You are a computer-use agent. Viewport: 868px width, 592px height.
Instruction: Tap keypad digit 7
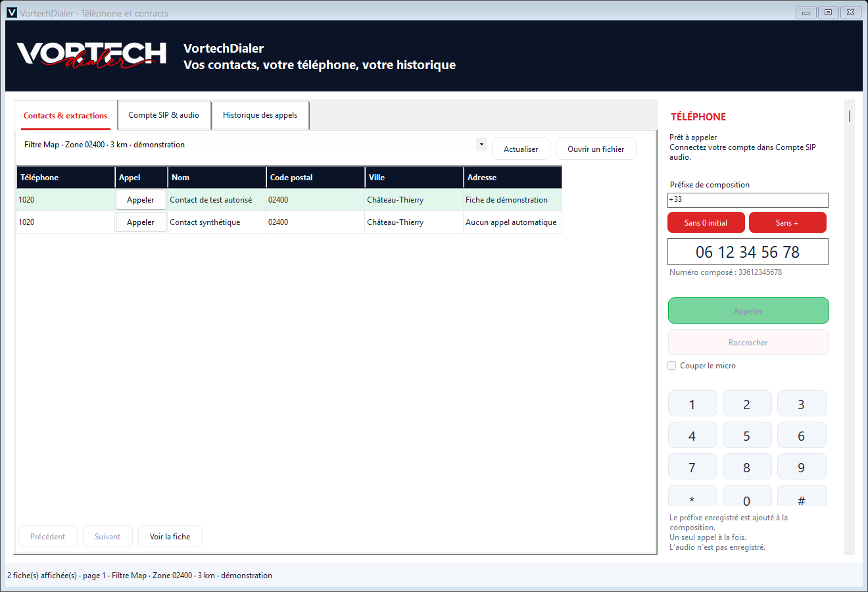point(692,468)
